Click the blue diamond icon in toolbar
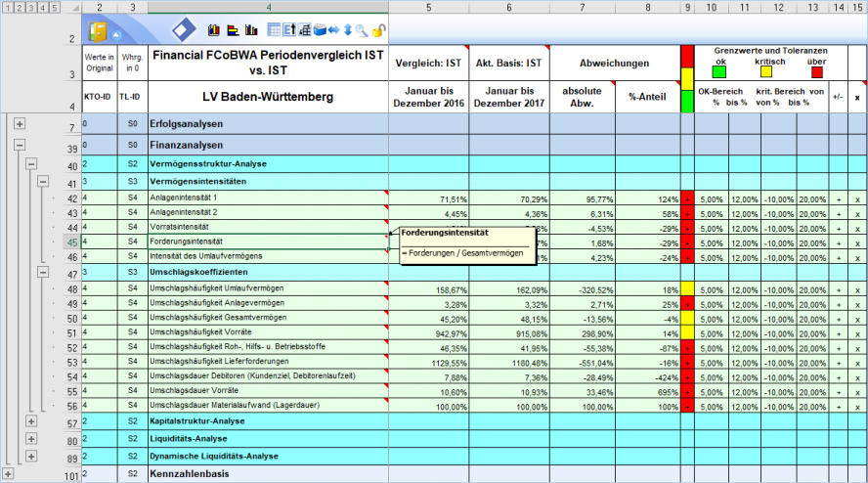868x483 pixels. (x=183, y=30)
